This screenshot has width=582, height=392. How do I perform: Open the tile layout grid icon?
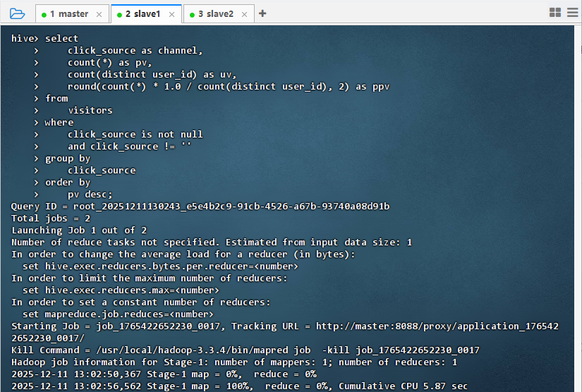[555, 13]
